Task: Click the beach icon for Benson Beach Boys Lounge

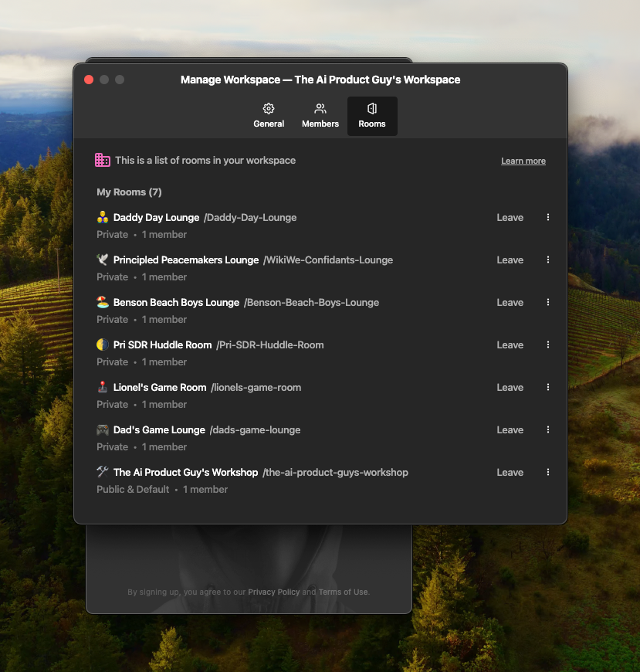Action: (x=103, y=302)
